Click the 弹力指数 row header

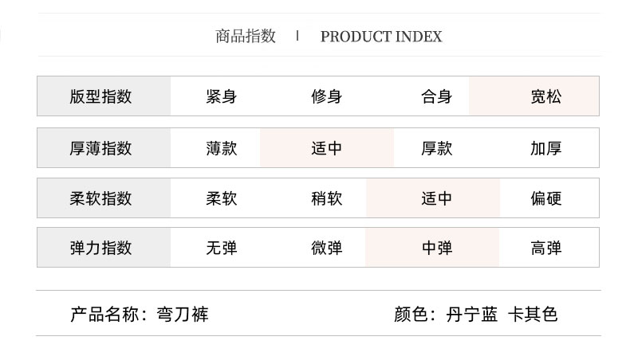pyautogui.click(x=100, y=248)
